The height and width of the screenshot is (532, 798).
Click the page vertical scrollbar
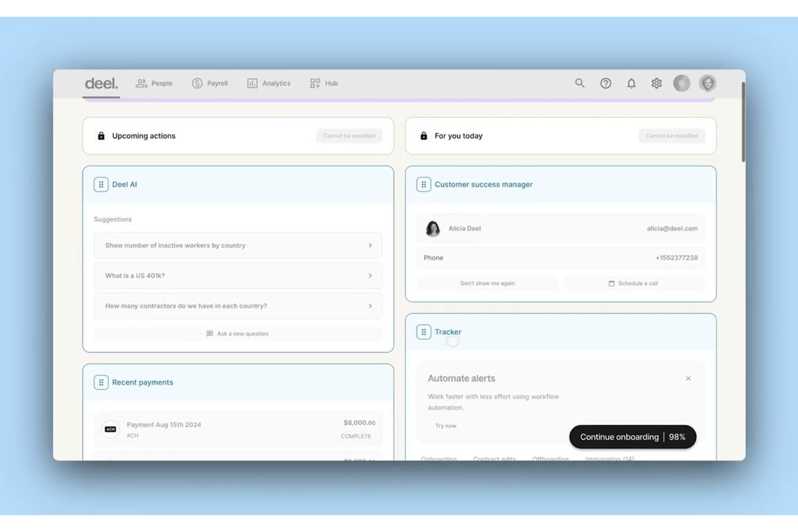pos(743,122)
